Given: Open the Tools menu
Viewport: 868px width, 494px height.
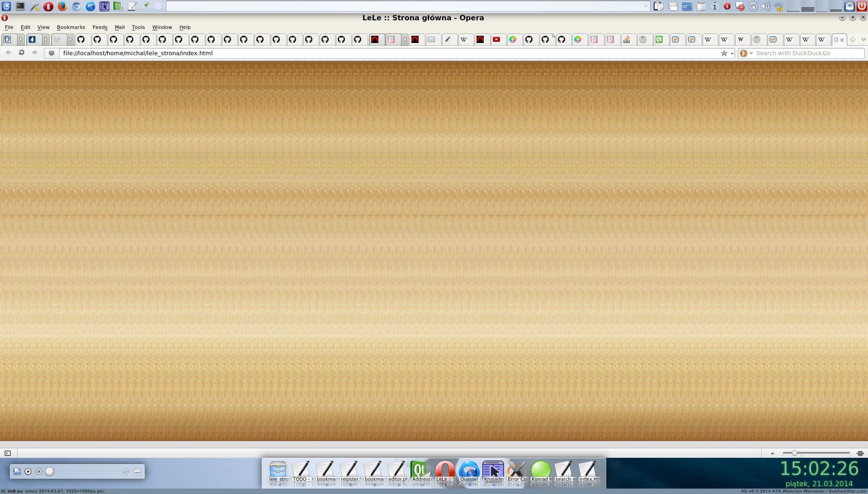Looking at the screenshot, I should [x=138, y=27].
